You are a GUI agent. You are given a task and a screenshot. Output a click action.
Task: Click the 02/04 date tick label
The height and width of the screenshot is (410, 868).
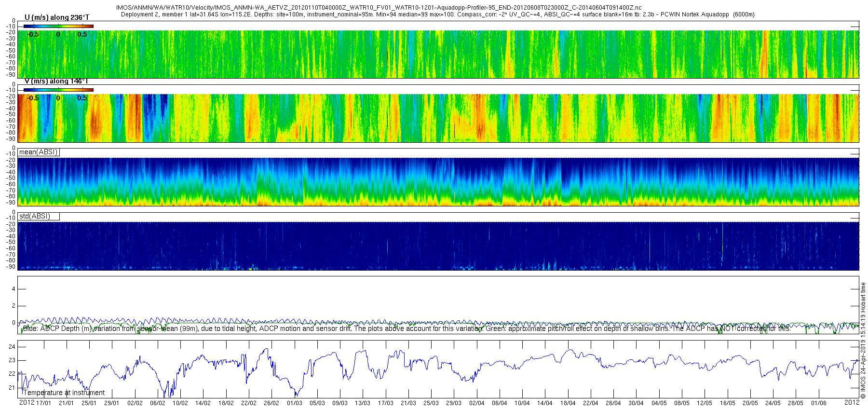[476, 403]
